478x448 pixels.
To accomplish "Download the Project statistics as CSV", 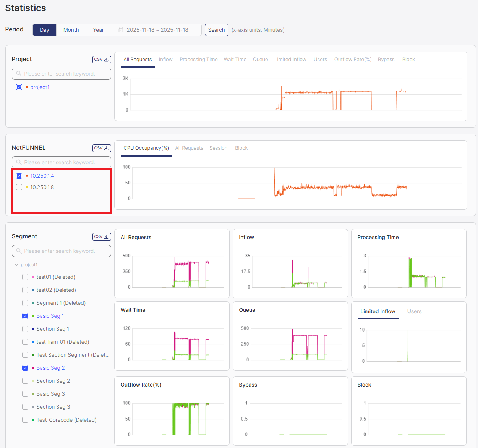I will click(x=101, y=59).
